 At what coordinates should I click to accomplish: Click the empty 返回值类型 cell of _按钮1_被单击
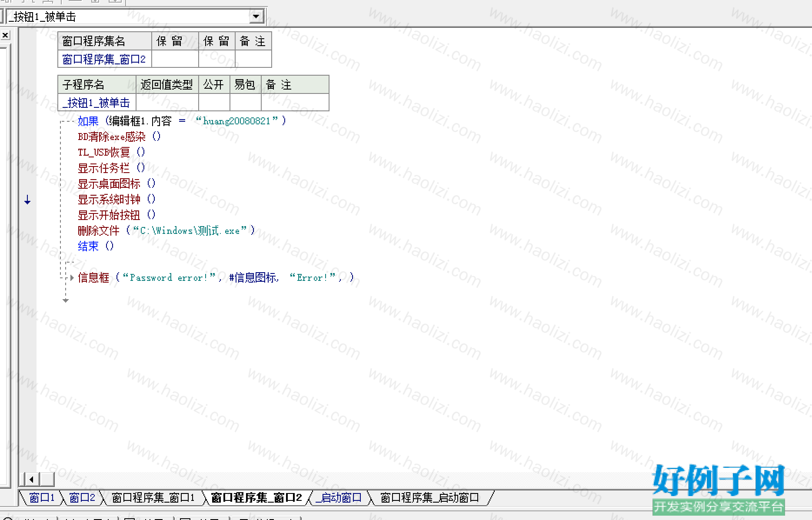[167, 103]
